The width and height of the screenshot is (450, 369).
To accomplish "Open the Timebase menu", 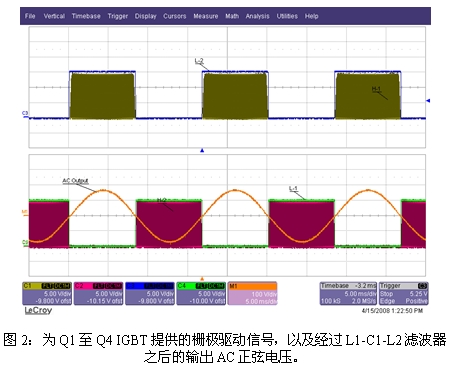I will click(86, 16).
